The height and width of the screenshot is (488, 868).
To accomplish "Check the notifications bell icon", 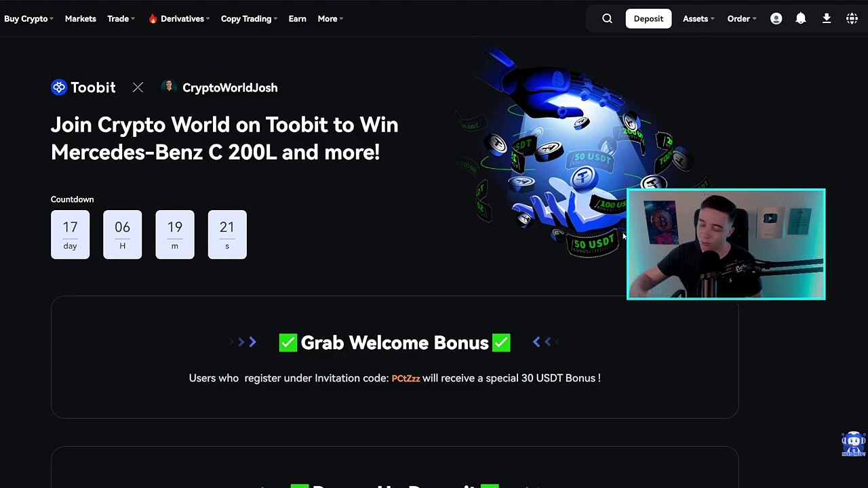I will click(x=801, y=19).
